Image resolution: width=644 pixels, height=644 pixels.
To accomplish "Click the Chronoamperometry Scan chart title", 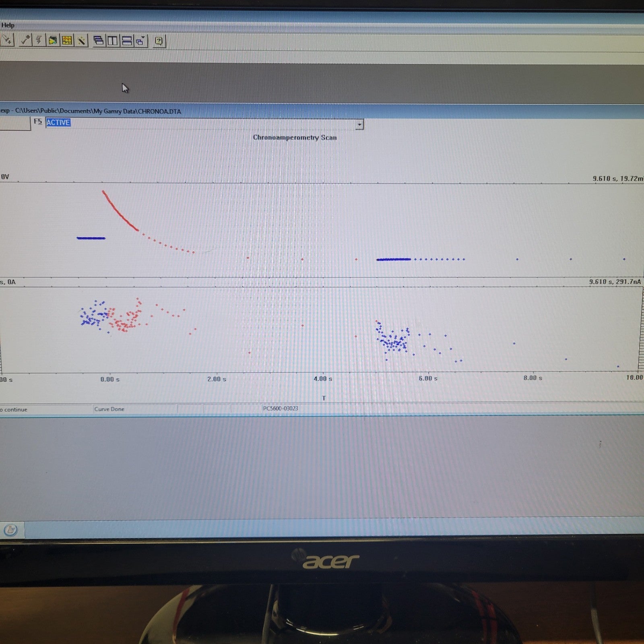I will [x=295, y=138].
